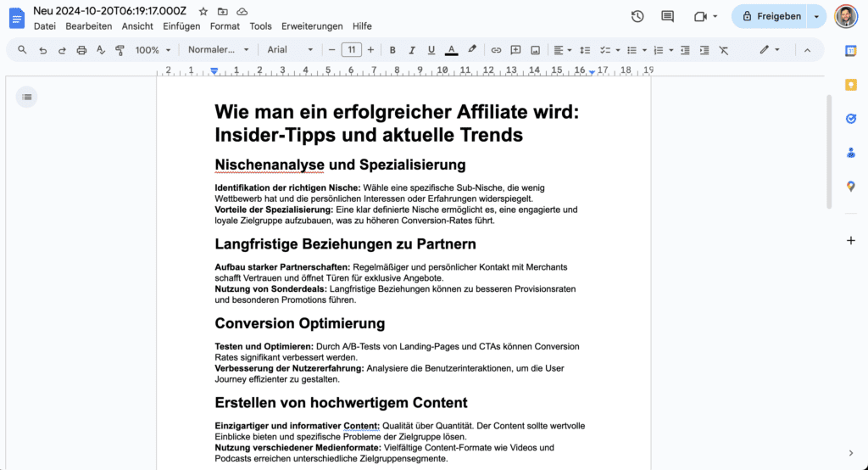Toggle italic formatting
868x470 pixels.
click(412, 50)
